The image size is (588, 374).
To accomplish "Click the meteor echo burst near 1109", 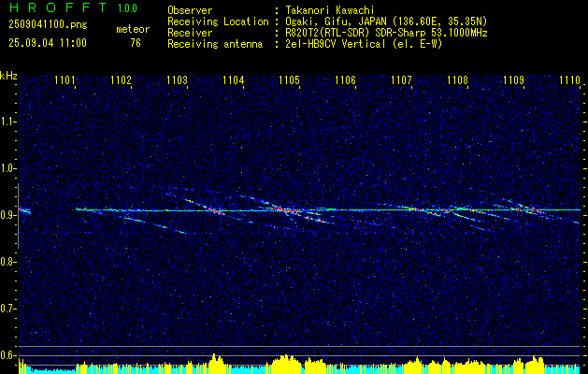I will tap(533, 209).
